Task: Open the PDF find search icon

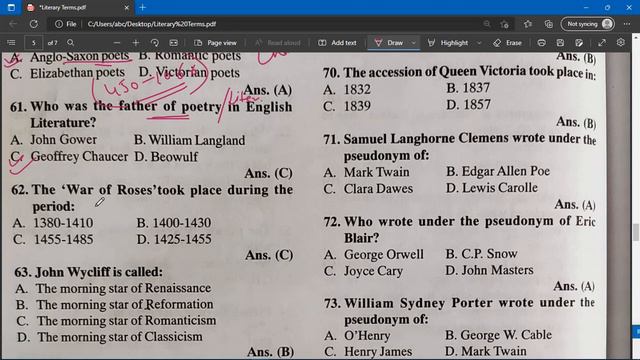Action: (71, 42)
